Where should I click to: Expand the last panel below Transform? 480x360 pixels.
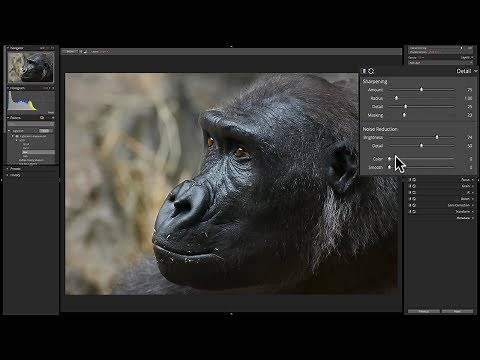472,218
